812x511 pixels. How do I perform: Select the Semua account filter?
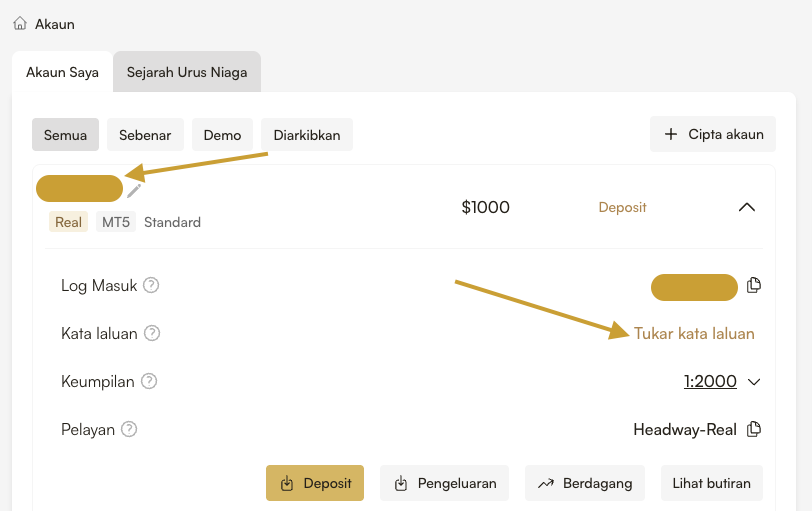click(65, 135)
